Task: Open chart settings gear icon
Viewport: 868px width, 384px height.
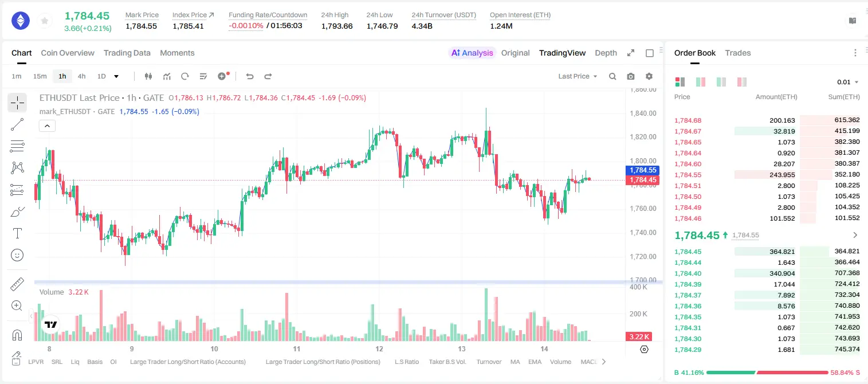Action: 649,76
